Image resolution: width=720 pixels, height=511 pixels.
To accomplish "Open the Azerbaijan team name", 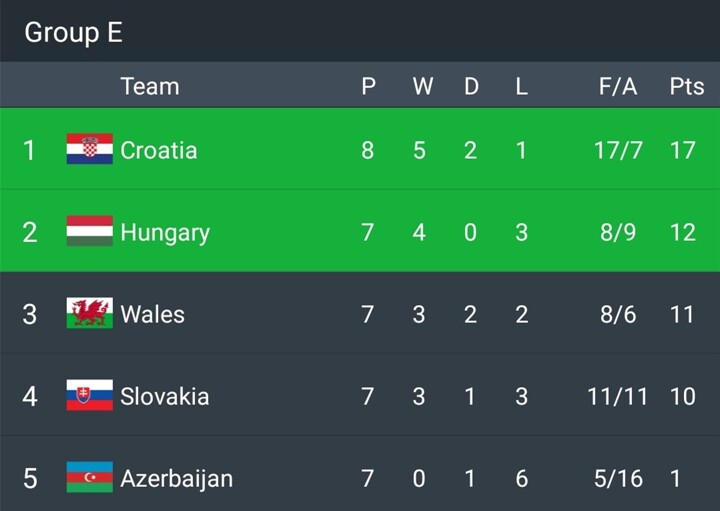I will pos(176,478).
